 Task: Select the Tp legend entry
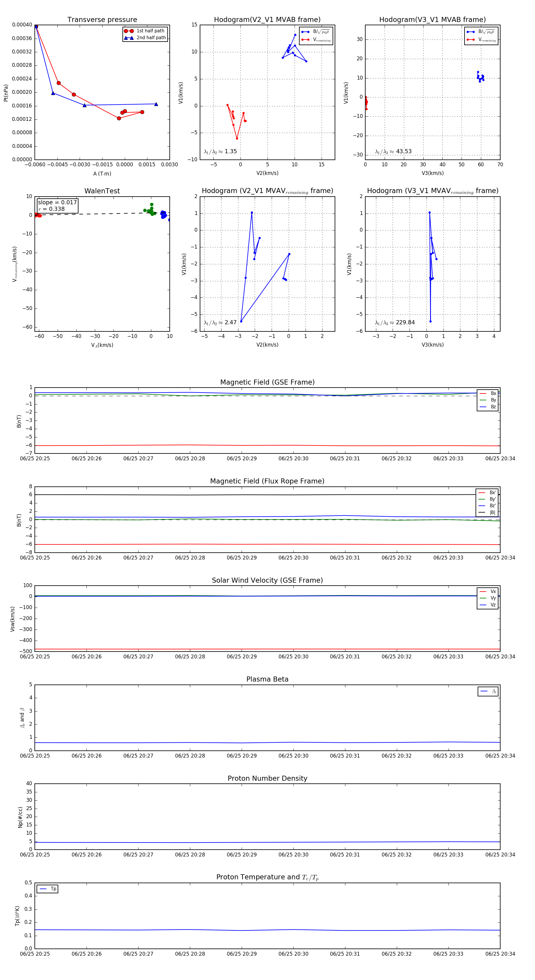pyautogui.click(x=48, y=889)
